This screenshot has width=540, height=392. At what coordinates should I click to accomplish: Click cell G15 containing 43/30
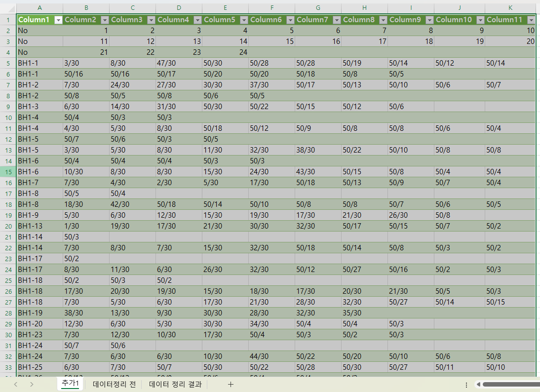(x=318, y=172)
